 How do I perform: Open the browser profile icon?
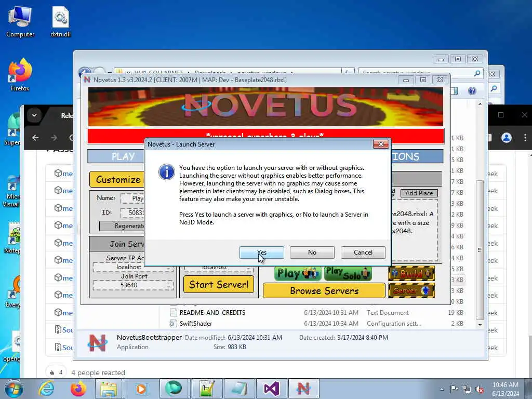[506, 138]
